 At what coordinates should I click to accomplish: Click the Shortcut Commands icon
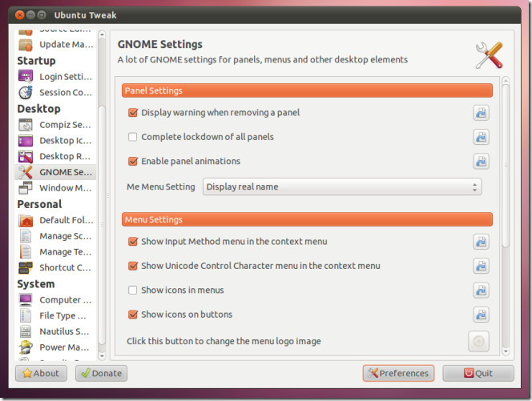26,268
